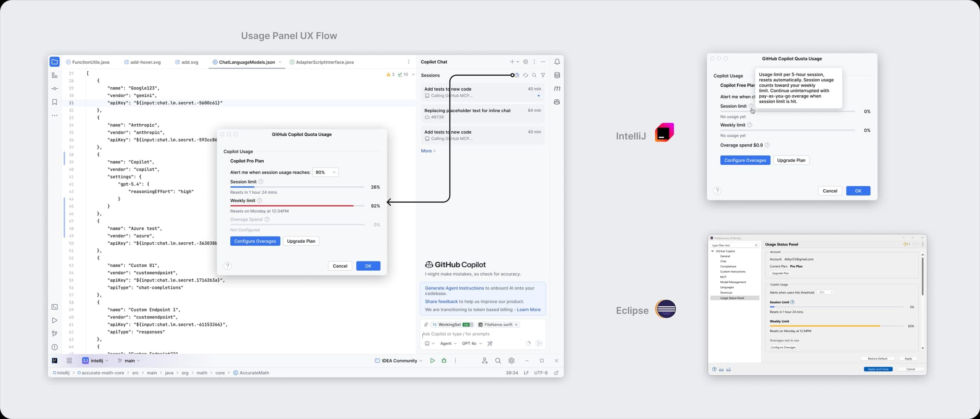Open Copilot Chat settings gear
The image size is (980, 419).
[x=526, y=62]
